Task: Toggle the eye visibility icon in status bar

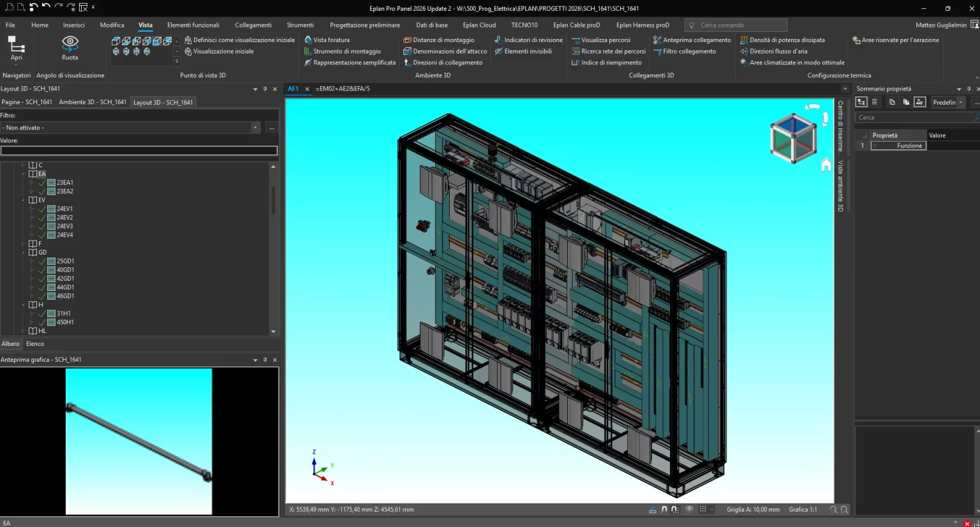Action: (x=690, y=509)
